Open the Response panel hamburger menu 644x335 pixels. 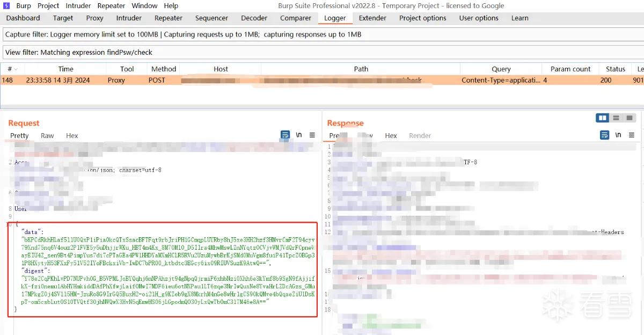tap(632, 135)
